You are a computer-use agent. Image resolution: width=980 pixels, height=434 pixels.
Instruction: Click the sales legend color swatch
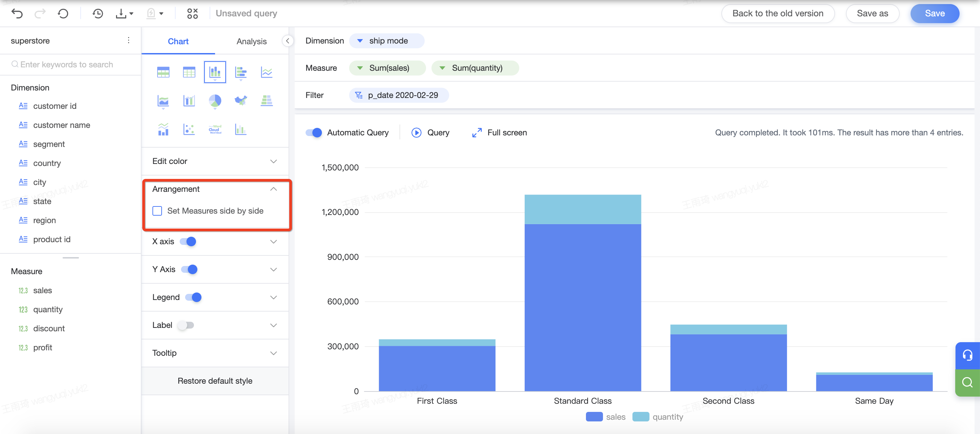click(594, 417)
